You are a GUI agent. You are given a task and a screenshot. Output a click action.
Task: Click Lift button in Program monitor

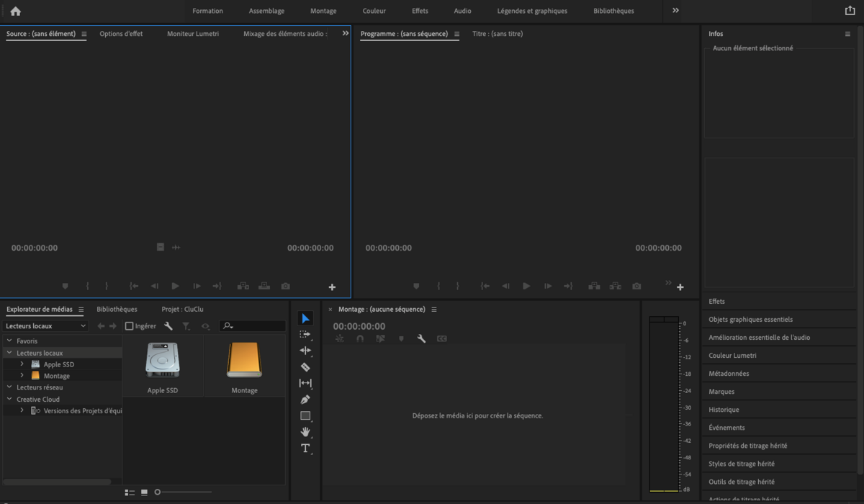click(x=594, y=286)
